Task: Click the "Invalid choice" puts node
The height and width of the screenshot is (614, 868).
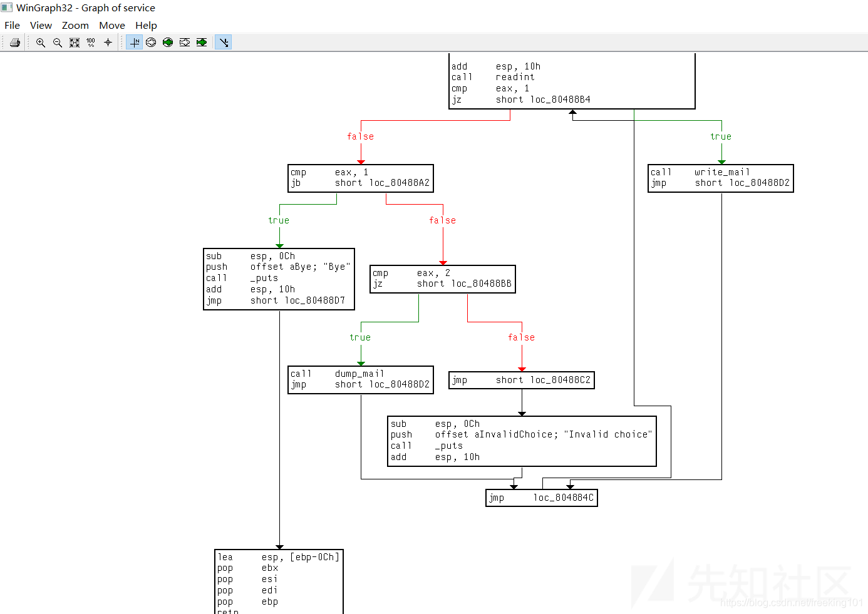Action: point(522,441)
